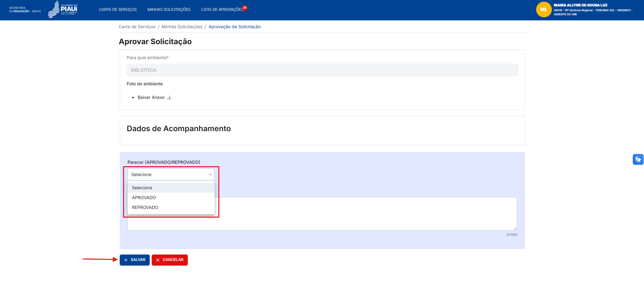Open Carta de Serviços menu

(118, 10)
